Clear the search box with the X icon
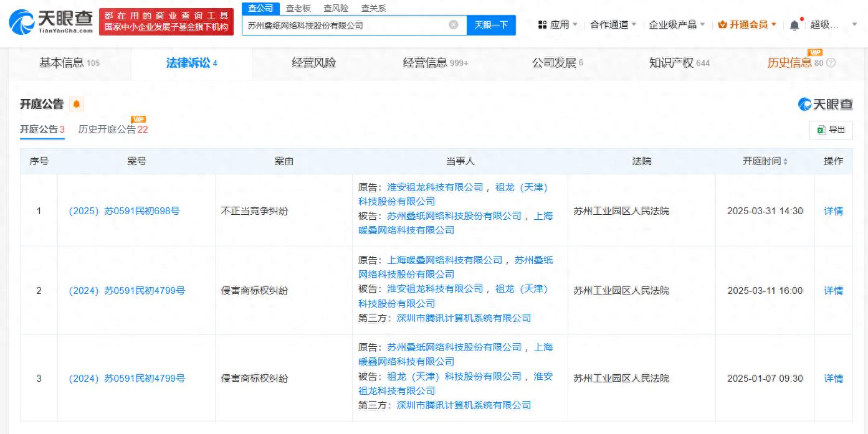The height and width of the screenshot is (434, 868). click(x=454, y=25)
